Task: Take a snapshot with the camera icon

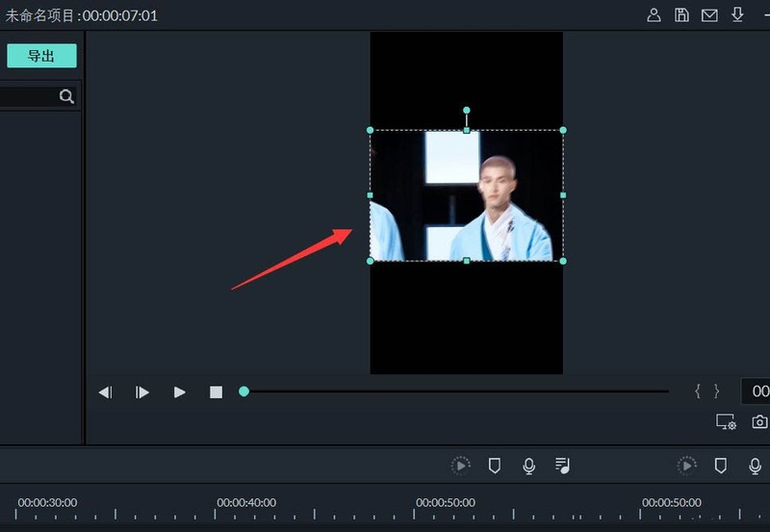Action: click(x=759, y=422)
